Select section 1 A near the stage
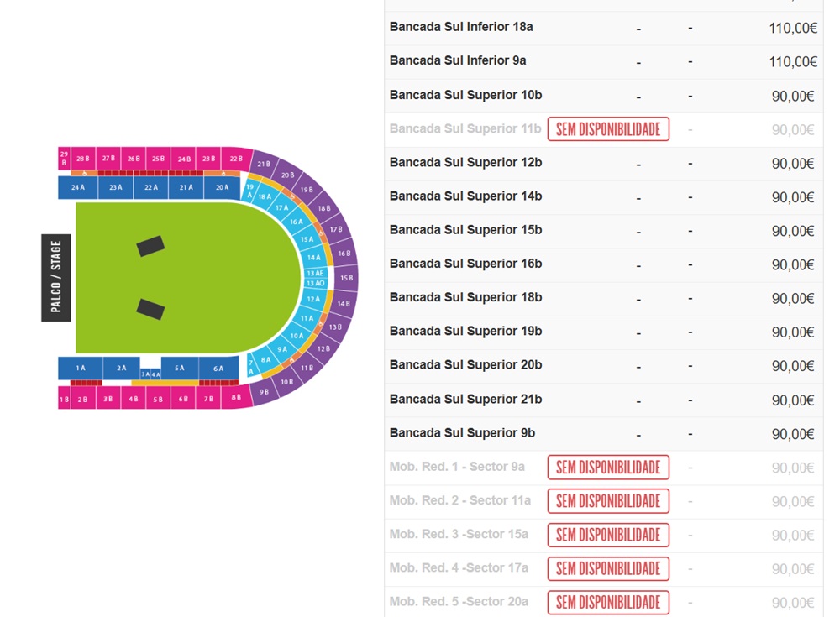The width and height of the screenshot is (840, 617). [81, 368]
